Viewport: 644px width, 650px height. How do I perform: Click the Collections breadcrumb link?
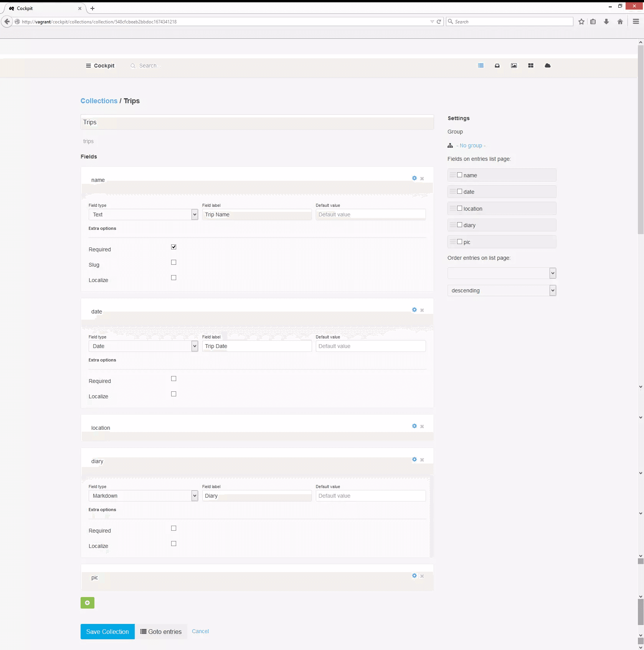pyautogui.click(x=99, y=101)
